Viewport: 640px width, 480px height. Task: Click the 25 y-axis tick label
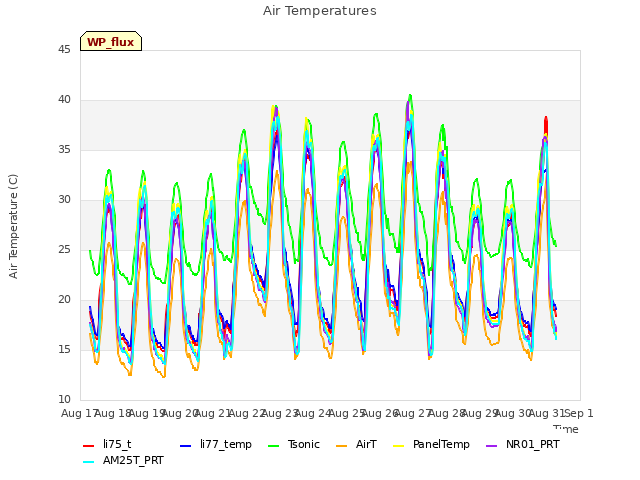(64, 249)
